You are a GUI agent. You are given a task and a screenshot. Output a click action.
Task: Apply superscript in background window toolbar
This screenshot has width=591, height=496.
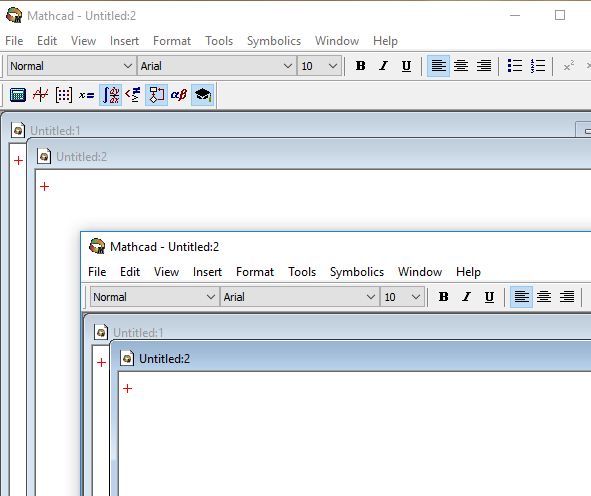pos(569,66)
